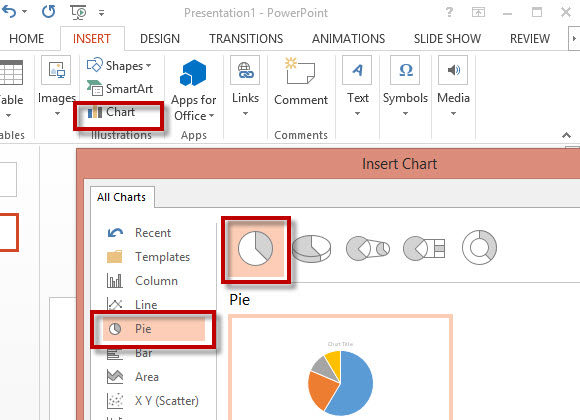Select the All Charts tab

122,197
